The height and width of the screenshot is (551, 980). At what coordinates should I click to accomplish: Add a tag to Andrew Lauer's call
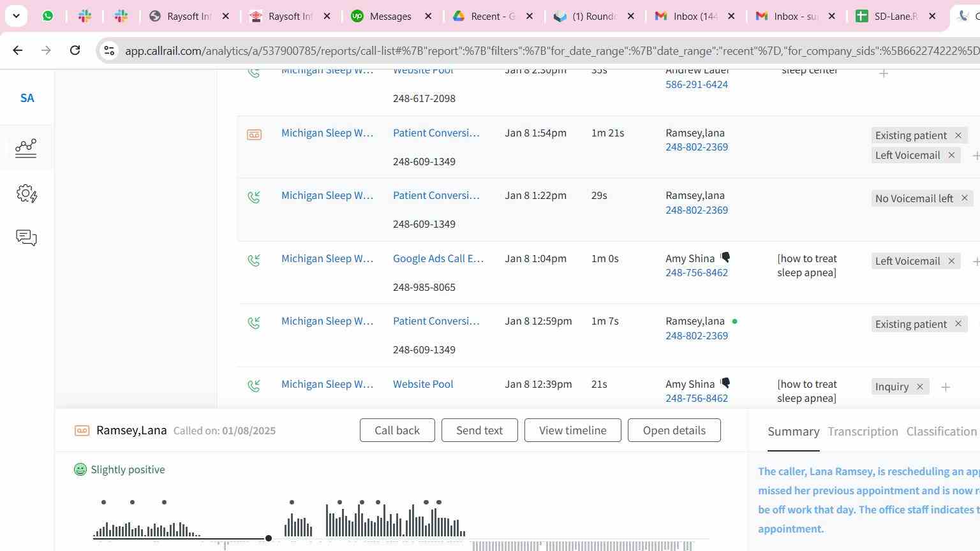(x=884, y=73)
